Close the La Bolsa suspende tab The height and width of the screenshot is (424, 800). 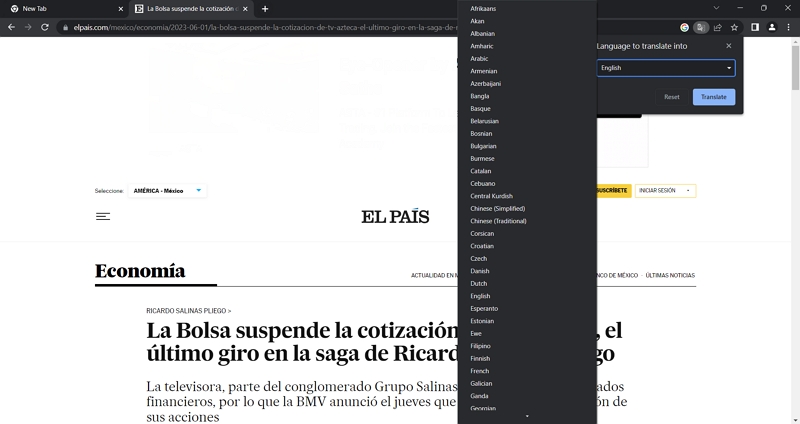coord(245,9)
